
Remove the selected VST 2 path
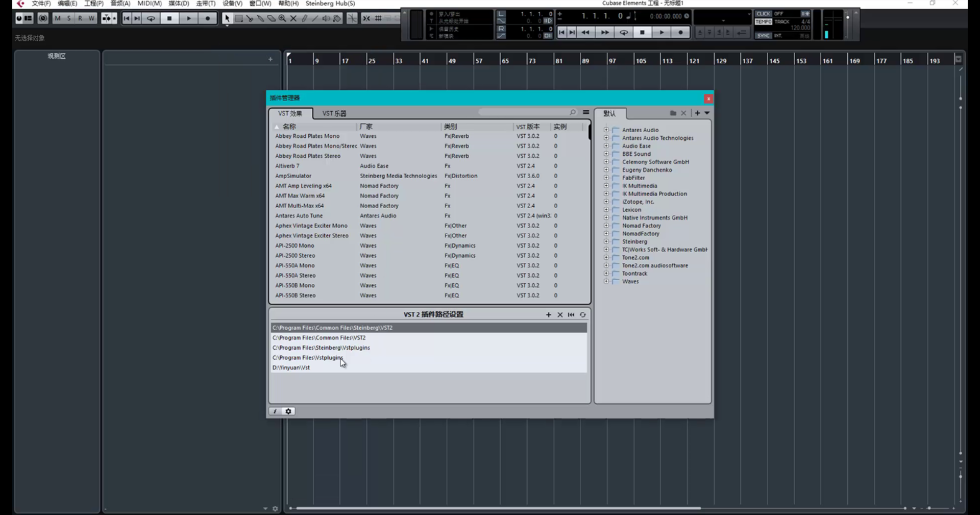tap(560, 315)
